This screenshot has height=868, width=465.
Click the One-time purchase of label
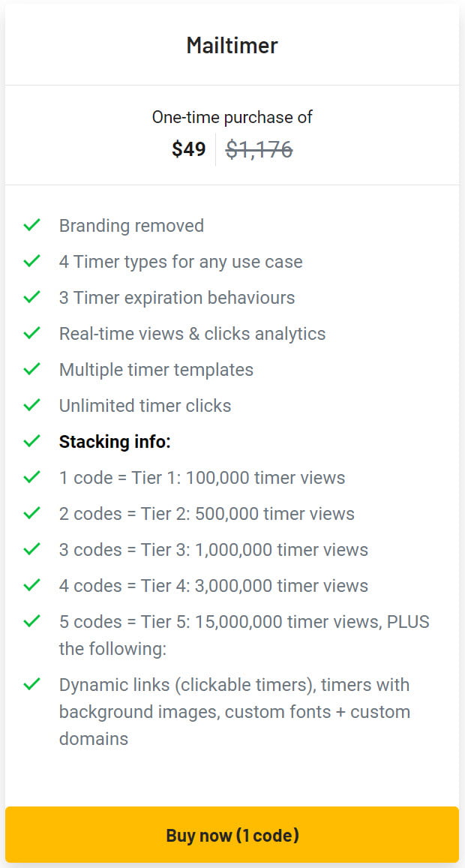[x=232, y=117]
